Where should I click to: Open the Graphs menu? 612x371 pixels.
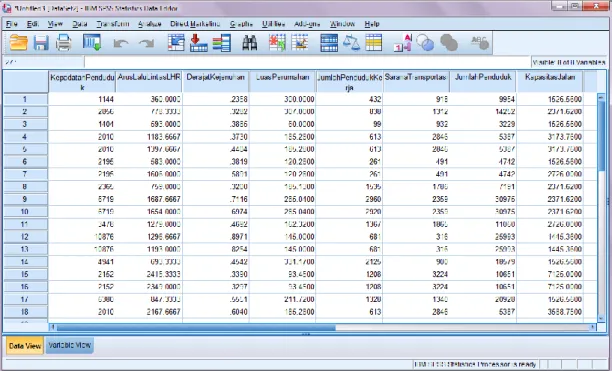(241, 24)
